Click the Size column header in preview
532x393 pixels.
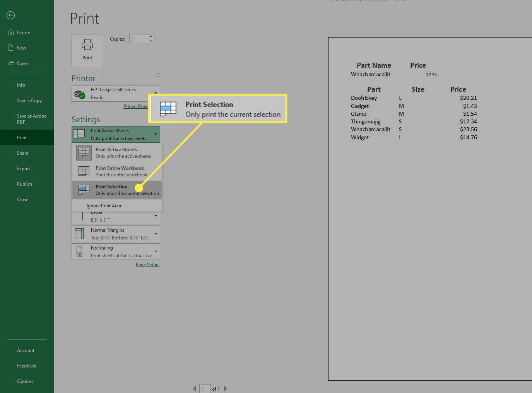[418, 89]
